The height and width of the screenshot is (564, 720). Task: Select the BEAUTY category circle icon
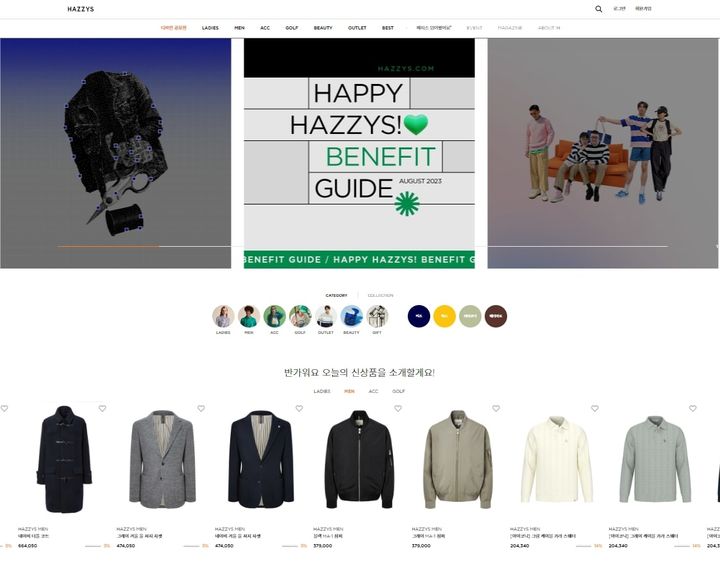(x=351, y=317)
